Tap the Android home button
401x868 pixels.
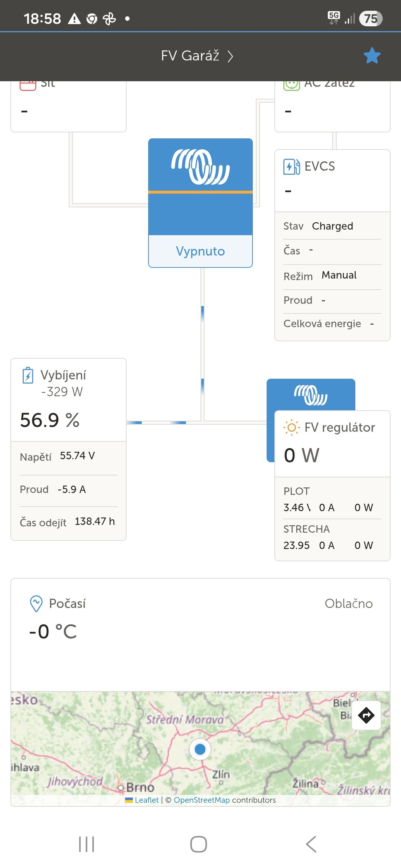199,844
